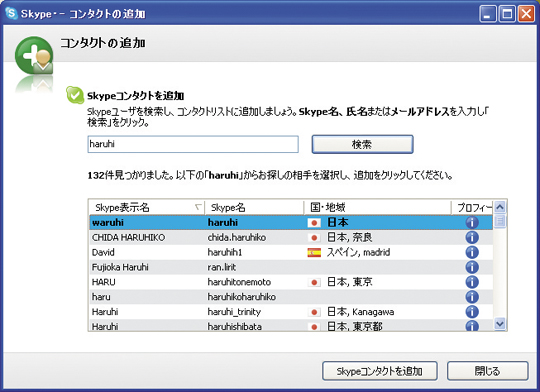This screenshot has height=392, width=540.
Task: Click the Spain flag beside madrid
Action: (314, 252)
